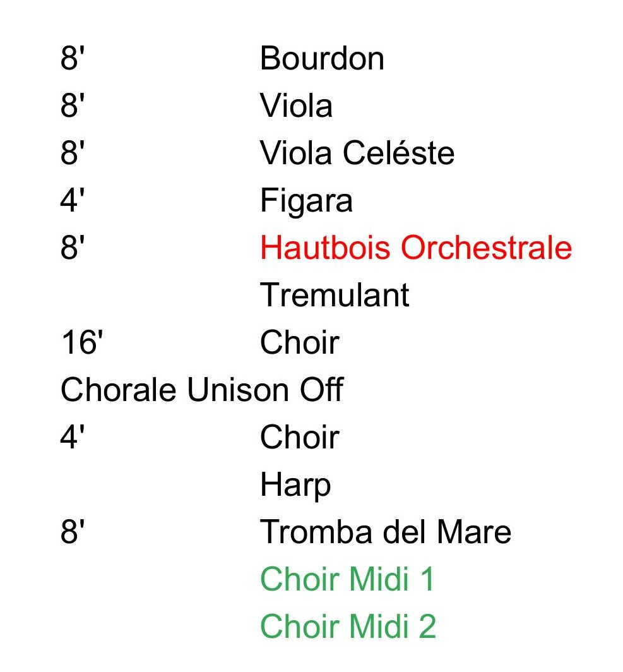The height and width of the screenshot is (672, 623).
Task: Click the 8' pitch beside Viola Celéste
Action: [x=73, y=153]
